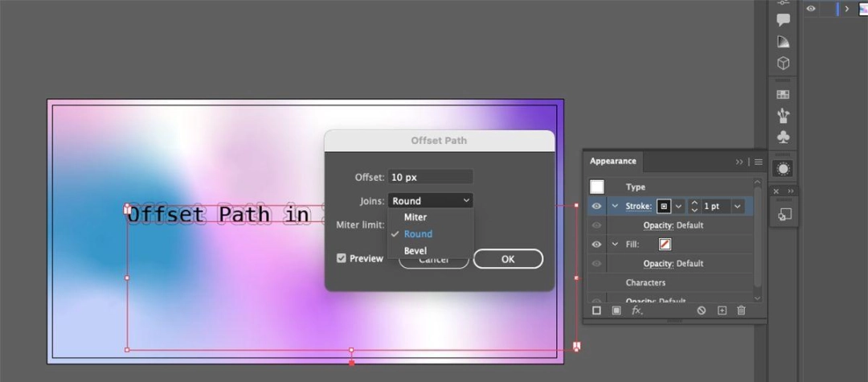Image resolution: width=868 pixels, height=382 pixels.
Task: Collapse the Fill attribute chevron
Action: (615, 244)
